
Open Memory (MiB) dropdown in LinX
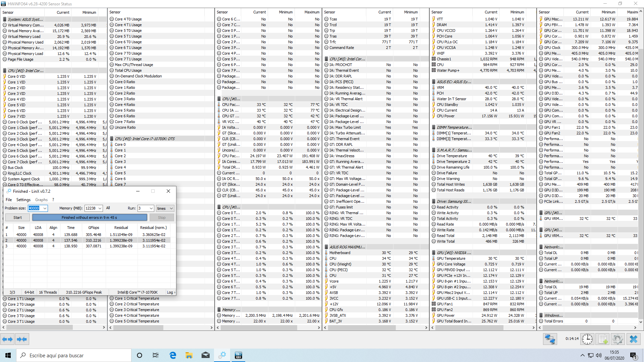pos(100,208)
